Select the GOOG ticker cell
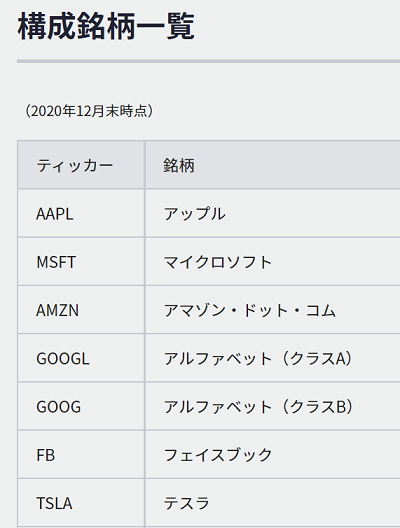The image size is (400, 528). [x=81, y=406]
